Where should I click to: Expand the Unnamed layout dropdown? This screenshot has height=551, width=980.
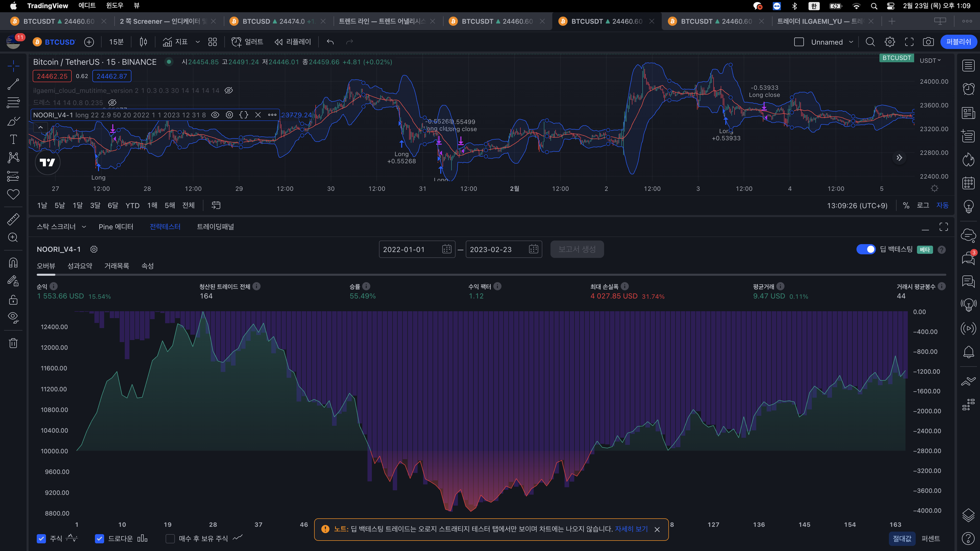pyautogui.click(x=851, y=42)
